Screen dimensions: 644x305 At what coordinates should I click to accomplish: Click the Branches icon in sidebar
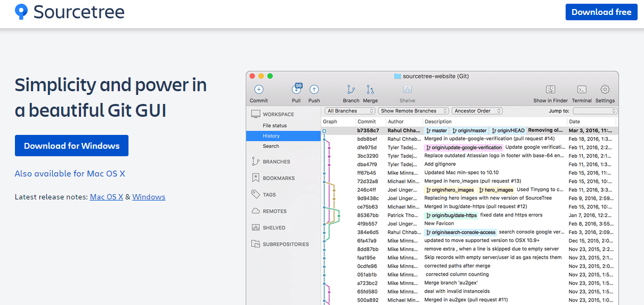click(x=255, y=162)
